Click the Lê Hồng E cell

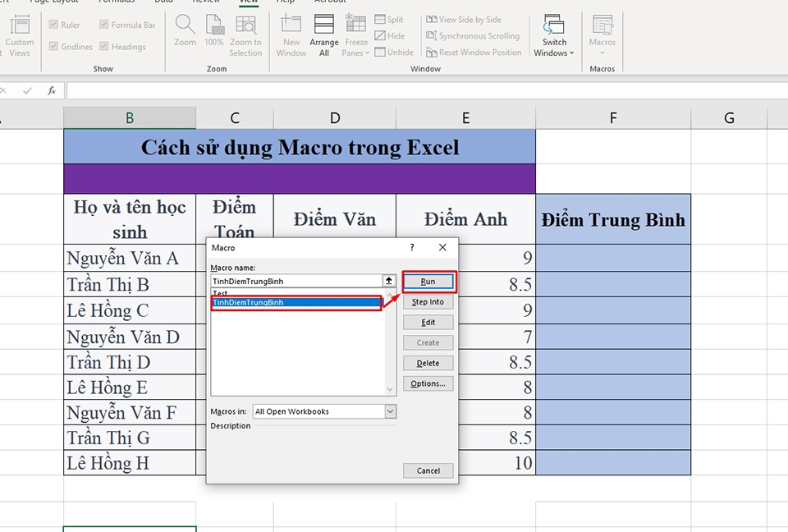[x=130, y=388]
